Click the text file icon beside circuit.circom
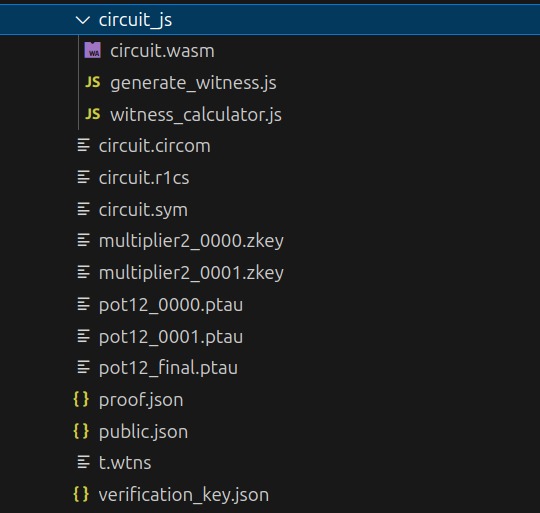 pos(83,145)
